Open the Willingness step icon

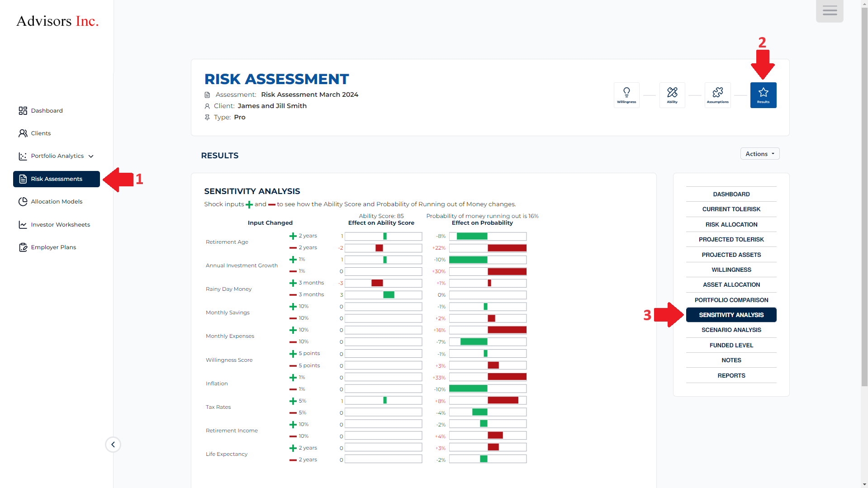pos(626,95)
